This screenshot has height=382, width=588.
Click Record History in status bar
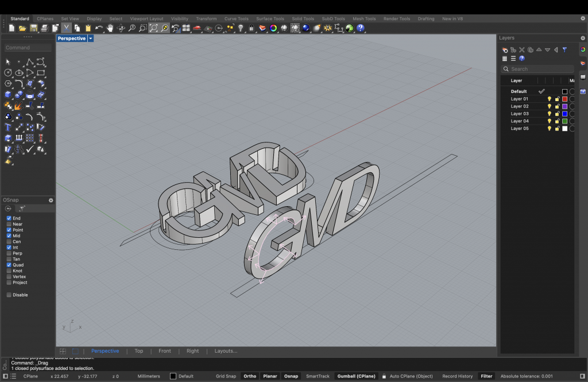(457, 376)
